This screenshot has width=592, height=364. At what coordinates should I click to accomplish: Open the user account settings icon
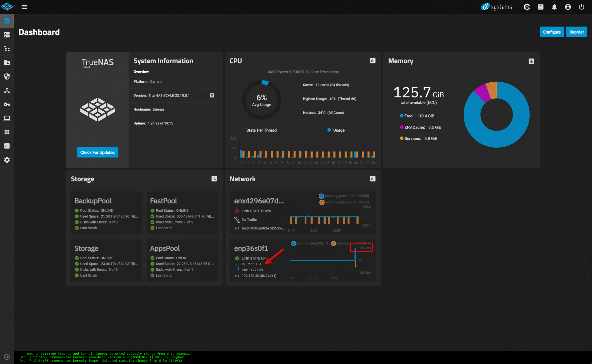(568, 7)
